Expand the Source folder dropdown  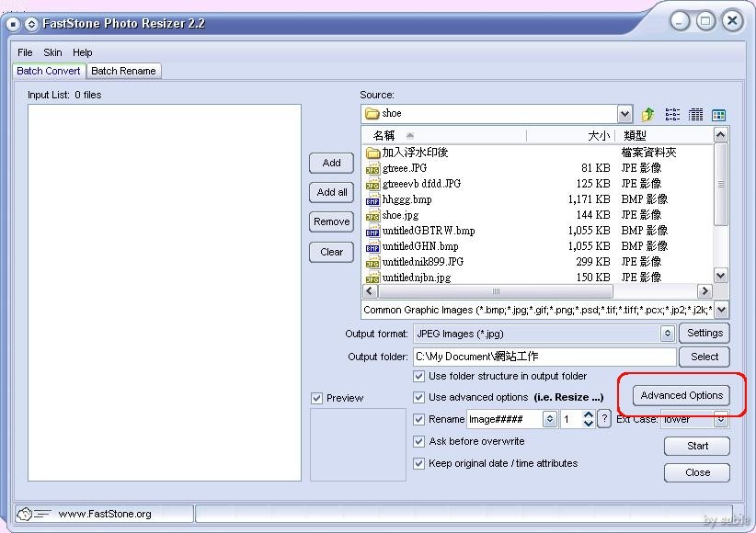[625, 114]
